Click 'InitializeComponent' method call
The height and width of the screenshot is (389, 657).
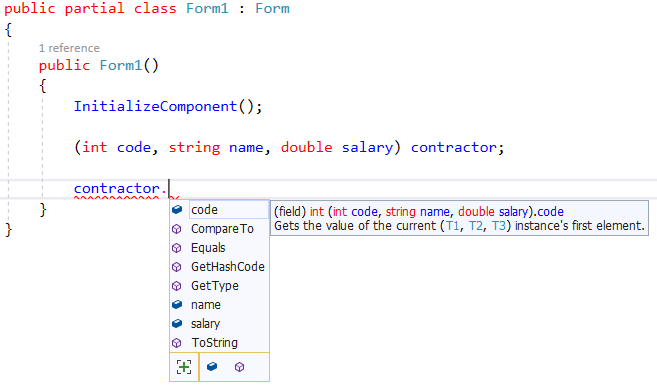[x=155, y=106]
